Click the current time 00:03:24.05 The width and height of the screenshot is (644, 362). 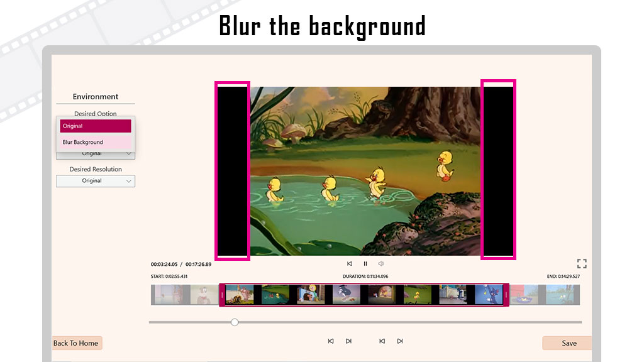pyautogui.click(x=164, y=265)
